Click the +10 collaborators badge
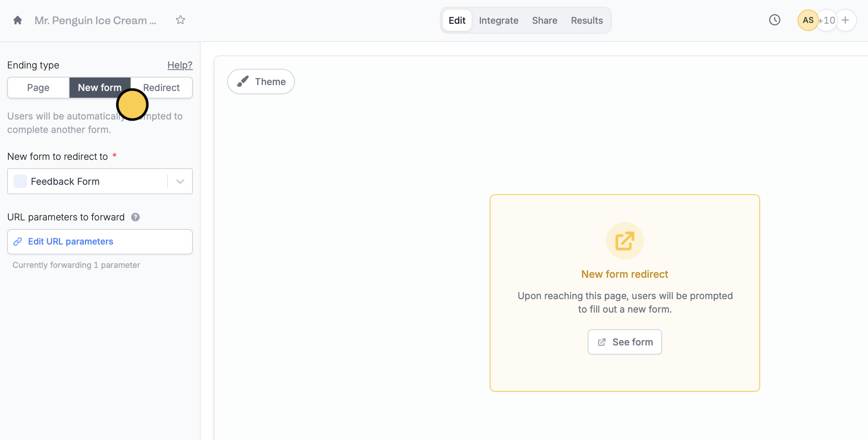868x440 pixels. (827, 20)
